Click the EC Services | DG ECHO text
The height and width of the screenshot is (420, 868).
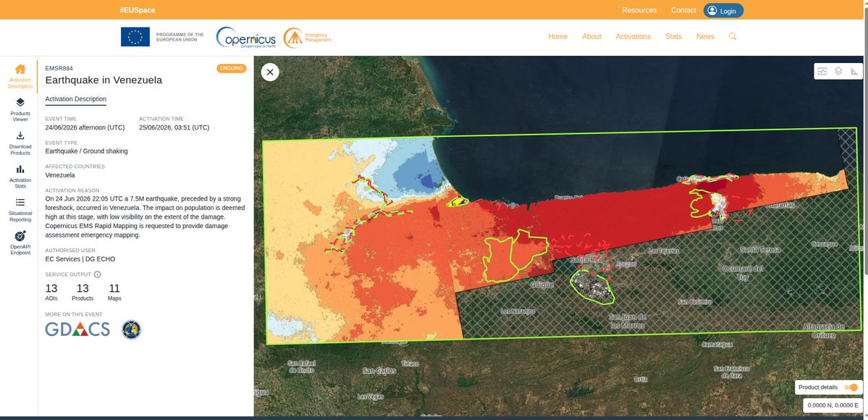tap(80, 259)
